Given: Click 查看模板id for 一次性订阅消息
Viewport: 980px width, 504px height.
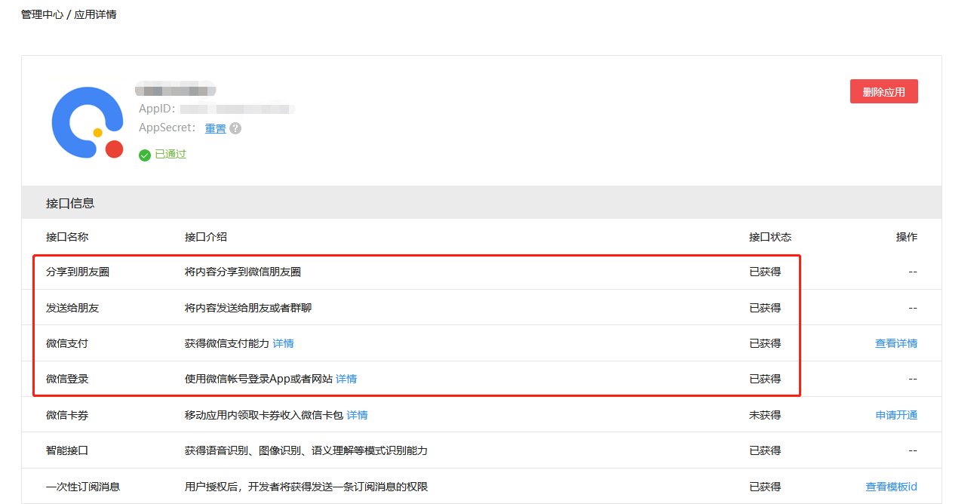Looking at the screenshot, I should point(891,487).
